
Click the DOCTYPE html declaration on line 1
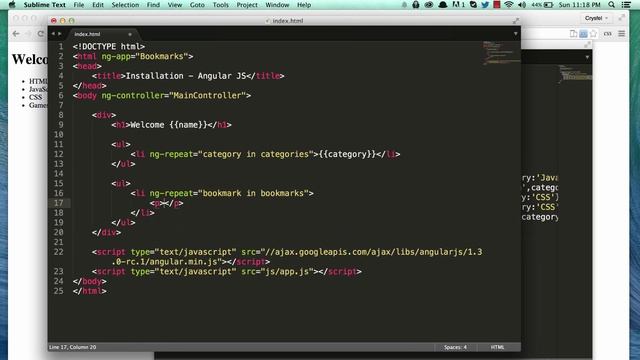109,47
